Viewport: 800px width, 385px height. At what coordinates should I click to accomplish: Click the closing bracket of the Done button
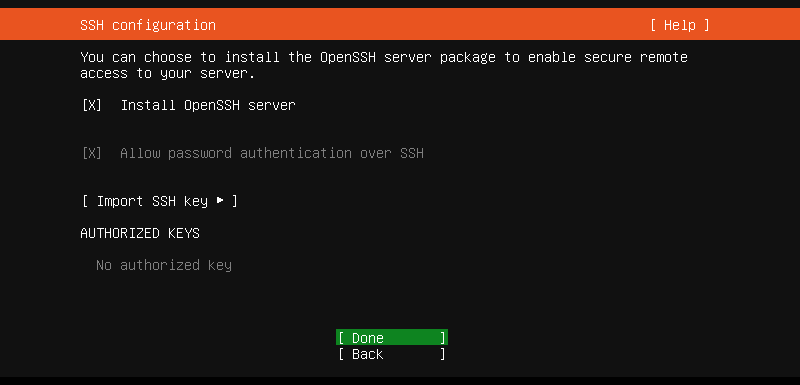tap(443, 338)
